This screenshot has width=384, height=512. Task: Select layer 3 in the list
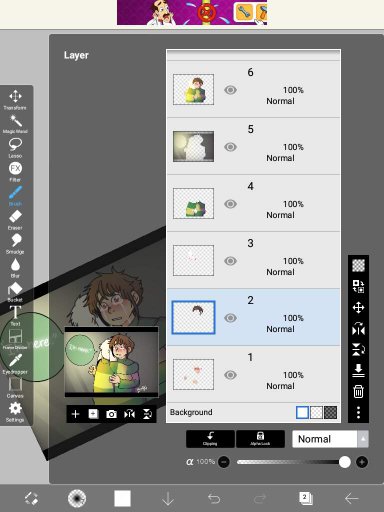pos(253,260)
